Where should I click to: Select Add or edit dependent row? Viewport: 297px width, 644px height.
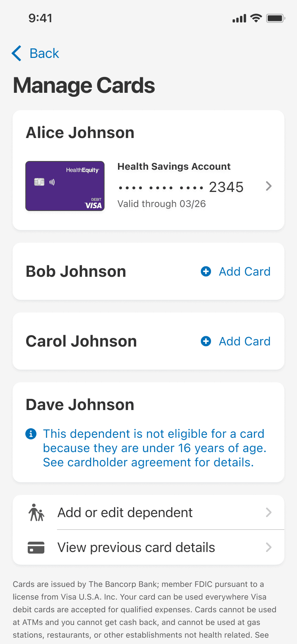pyautogui.click(x=148, y=512)
